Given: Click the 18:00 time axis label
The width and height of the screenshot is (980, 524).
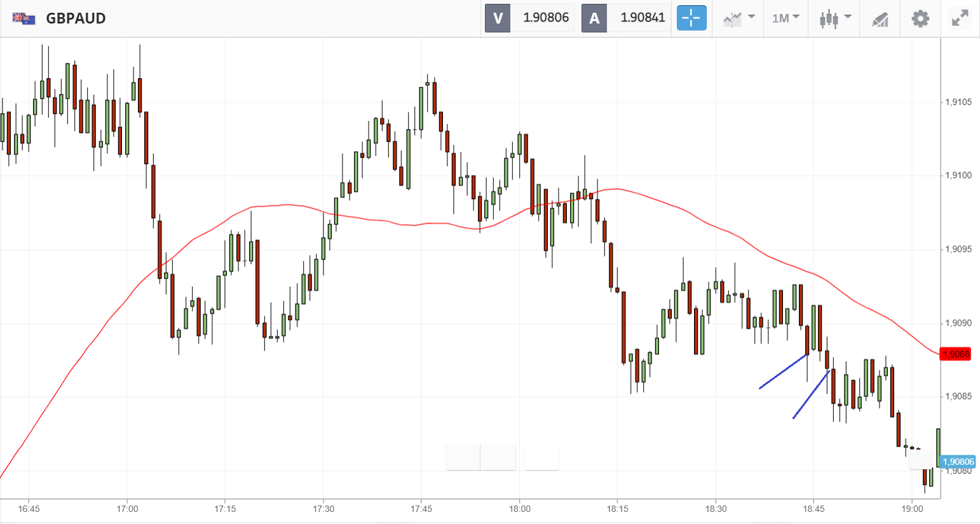Looking at the screenshot, I should click(x=519, y=509).
